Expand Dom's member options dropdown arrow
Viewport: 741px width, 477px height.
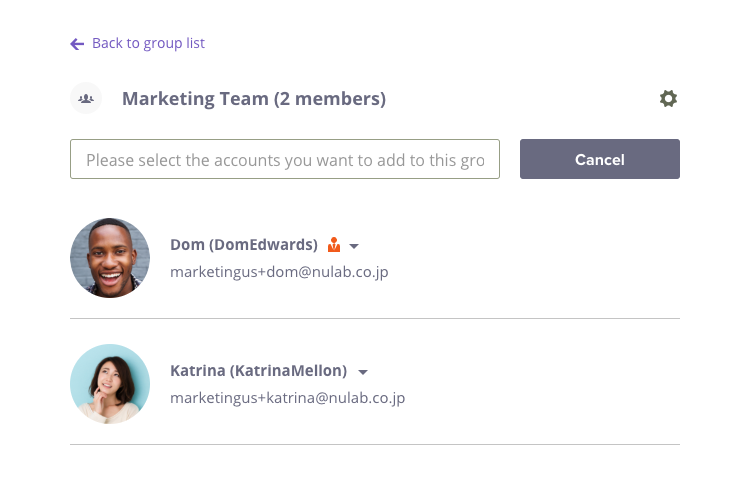(x=354, y=246)
